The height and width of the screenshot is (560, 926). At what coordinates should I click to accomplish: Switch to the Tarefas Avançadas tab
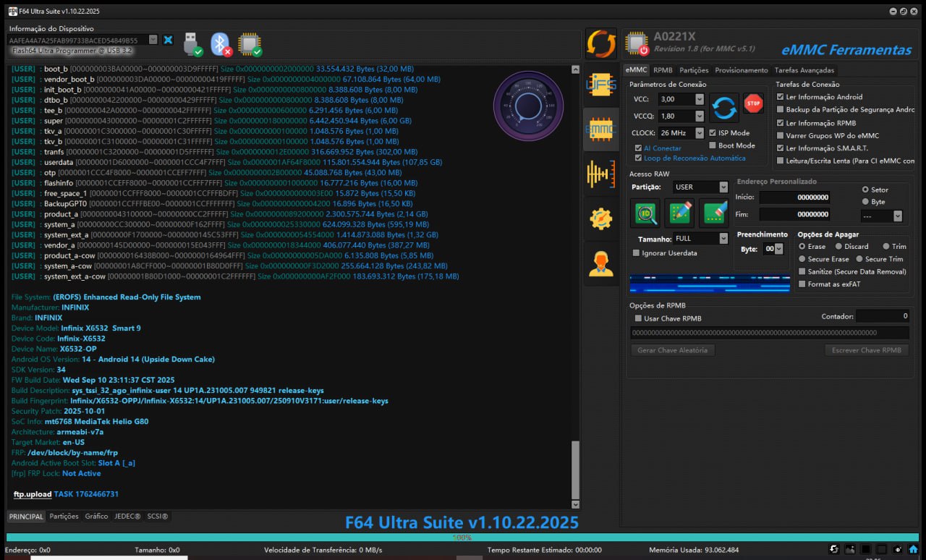click(804, 70)
